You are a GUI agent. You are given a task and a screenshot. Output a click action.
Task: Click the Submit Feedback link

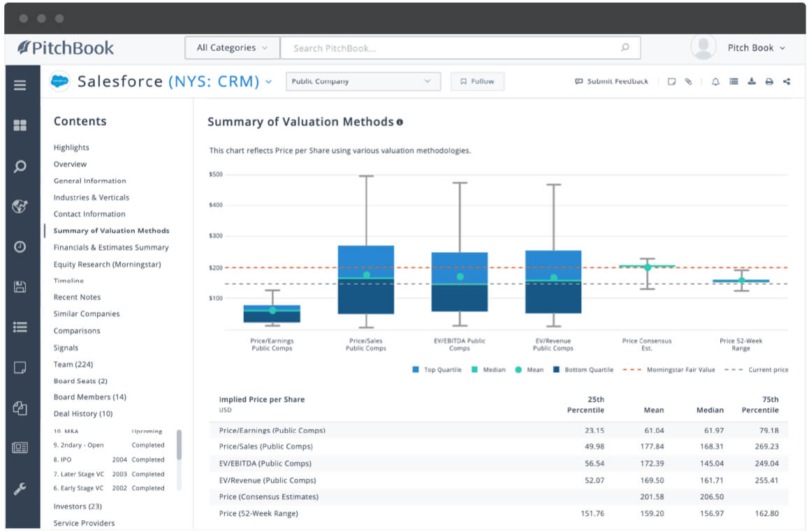pyautogui.click(x=611, y=81)
